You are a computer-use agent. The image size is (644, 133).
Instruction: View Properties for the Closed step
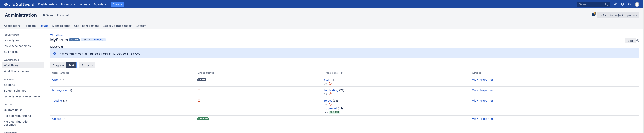483,119
